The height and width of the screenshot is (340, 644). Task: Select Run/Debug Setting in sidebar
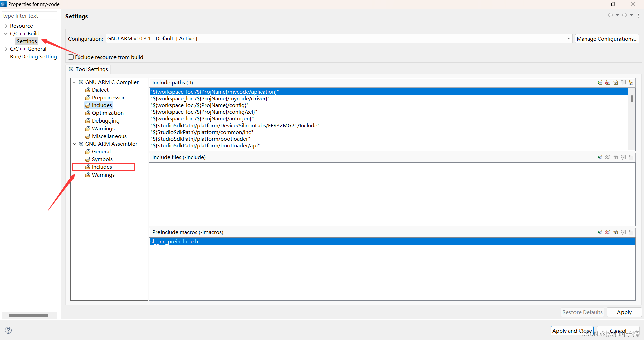33,56
